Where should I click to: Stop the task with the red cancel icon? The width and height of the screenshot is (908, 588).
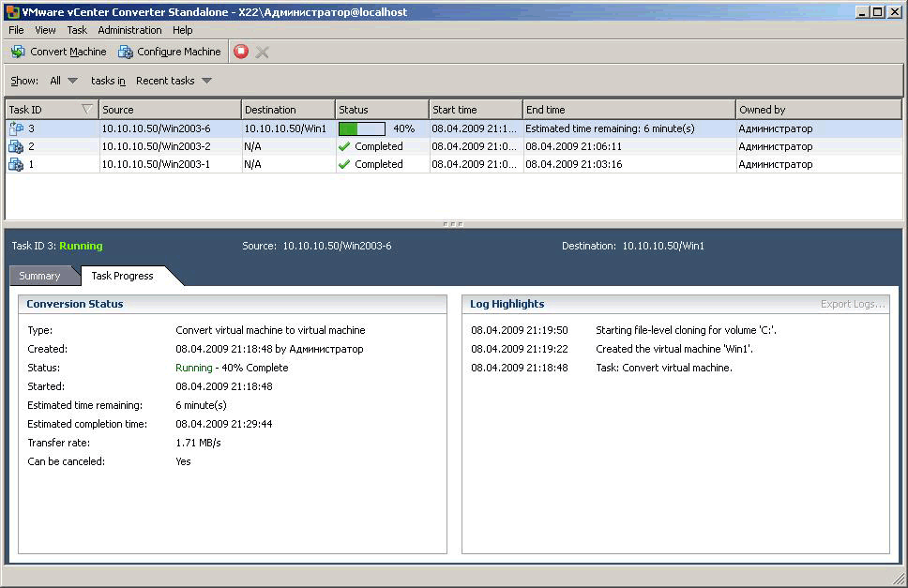click(x=241, y=52)
